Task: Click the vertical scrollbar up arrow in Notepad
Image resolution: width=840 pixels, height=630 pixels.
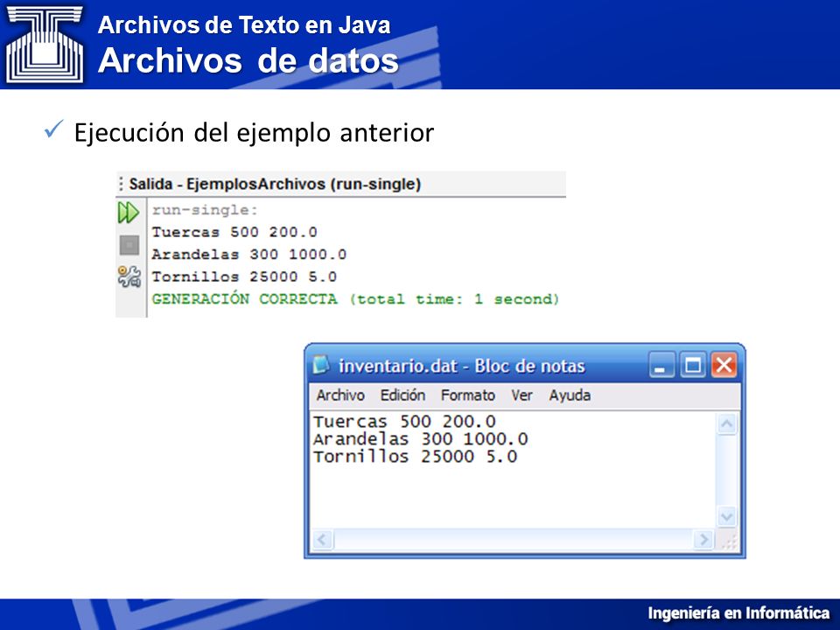Action: pos(727,425)
